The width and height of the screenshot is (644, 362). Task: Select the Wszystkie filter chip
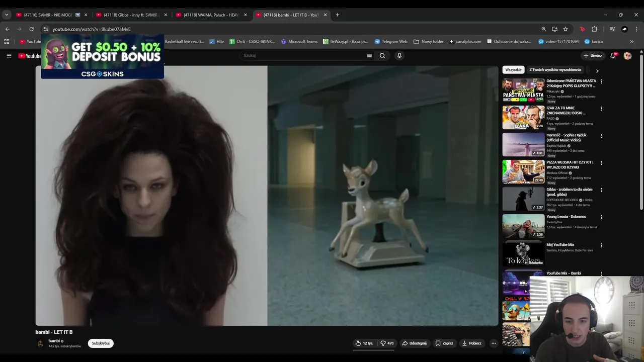[x=513, y=70]
